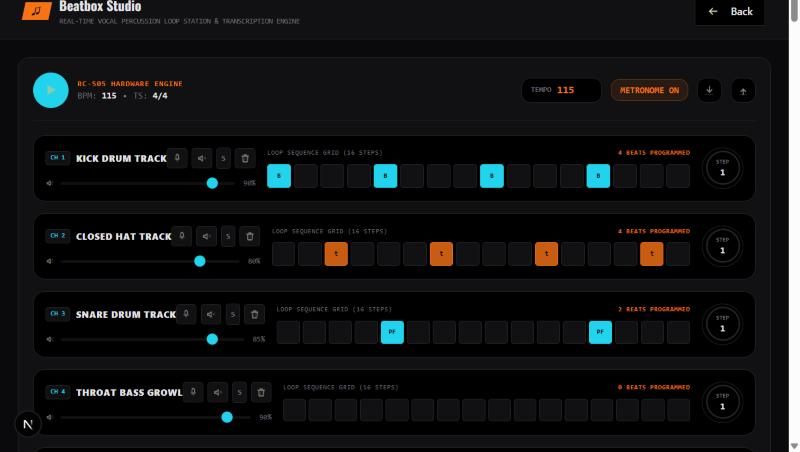The width and height of the screenshot is (800, 452).
Task: Click the Step 1 dial on Kick Drum
Action: (x=722, y=168)
